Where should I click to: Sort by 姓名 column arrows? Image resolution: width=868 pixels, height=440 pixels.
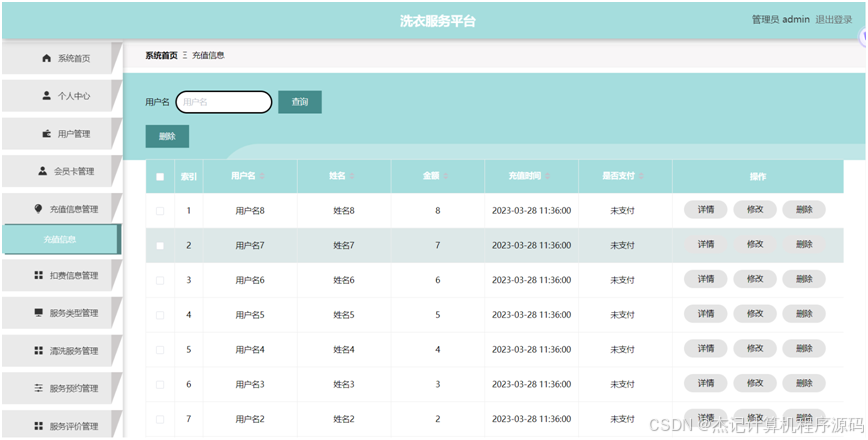352,176
